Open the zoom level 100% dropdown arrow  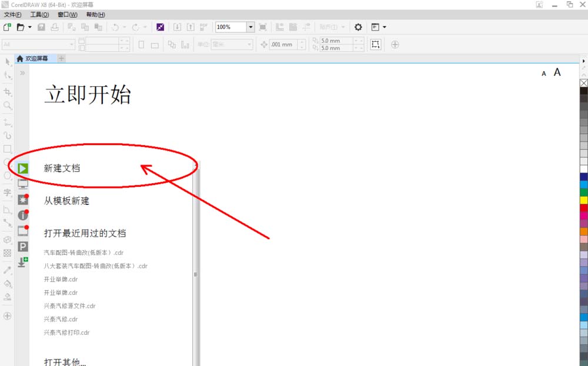pos(250,27)
